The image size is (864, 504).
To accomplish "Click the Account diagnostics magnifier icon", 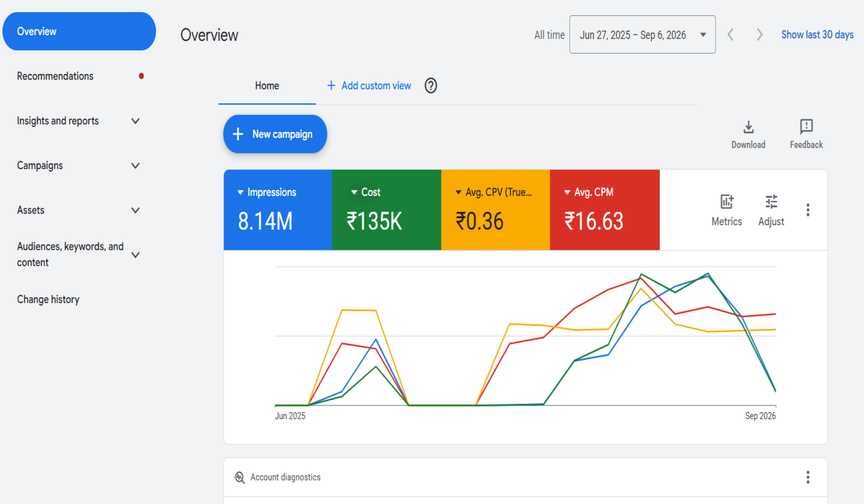I will click(239, 477).
